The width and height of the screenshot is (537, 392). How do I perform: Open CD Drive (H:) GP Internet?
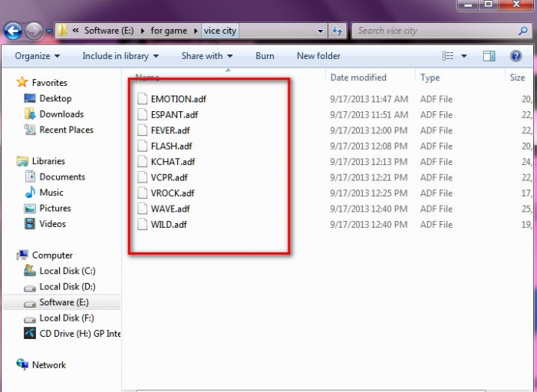[x=80, y=334]
